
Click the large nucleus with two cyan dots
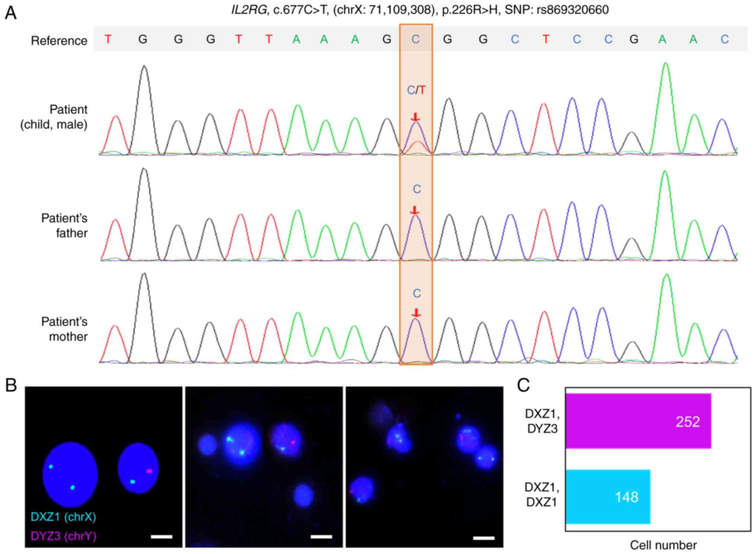pyautogui.click(x=70, y=474)
